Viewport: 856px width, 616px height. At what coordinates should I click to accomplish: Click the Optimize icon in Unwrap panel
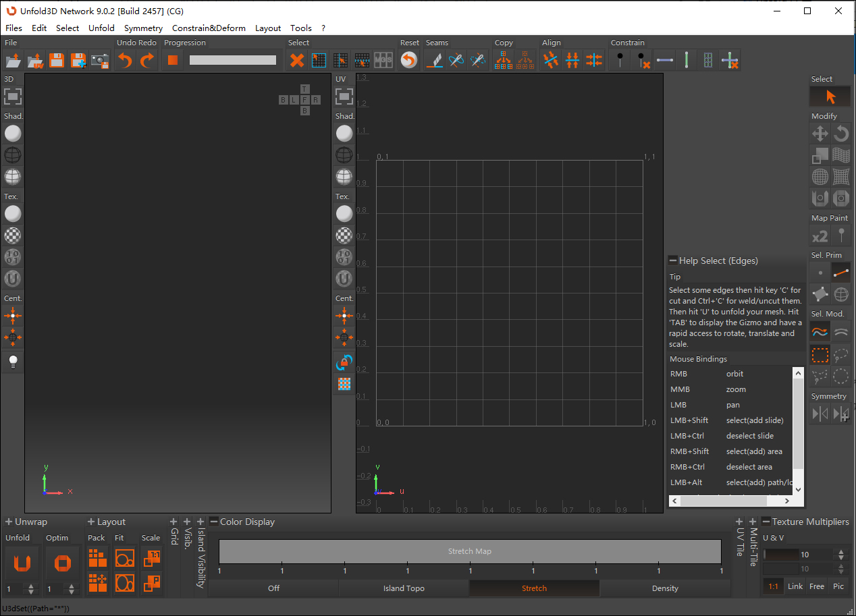point(62,562)
